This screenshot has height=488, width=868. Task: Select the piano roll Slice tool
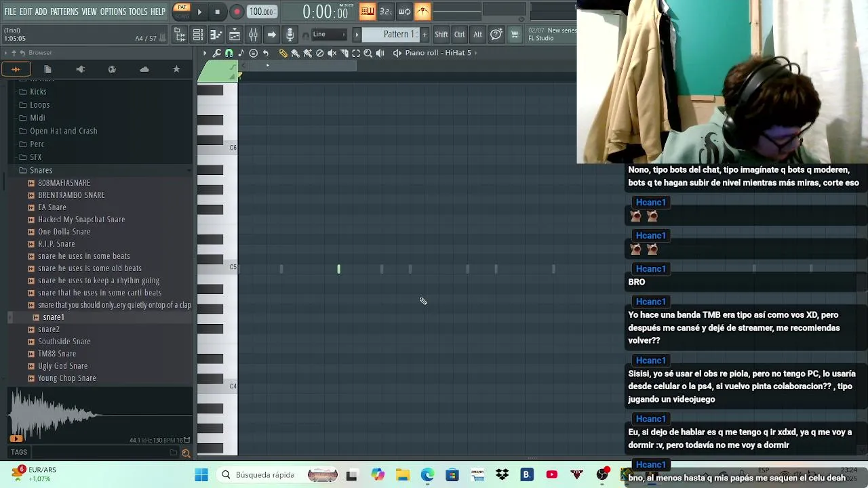[x=344, y=53]
